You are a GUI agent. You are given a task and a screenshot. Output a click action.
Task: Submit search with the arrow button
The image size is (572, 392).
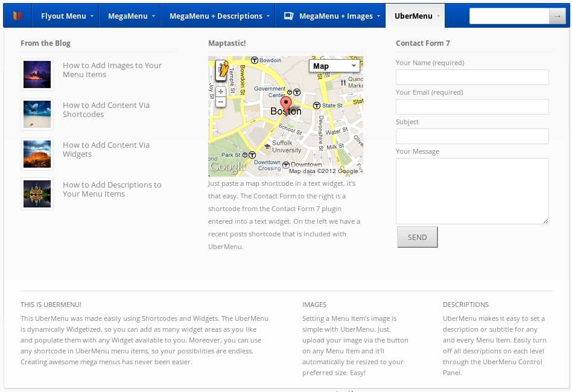point(558,16)
